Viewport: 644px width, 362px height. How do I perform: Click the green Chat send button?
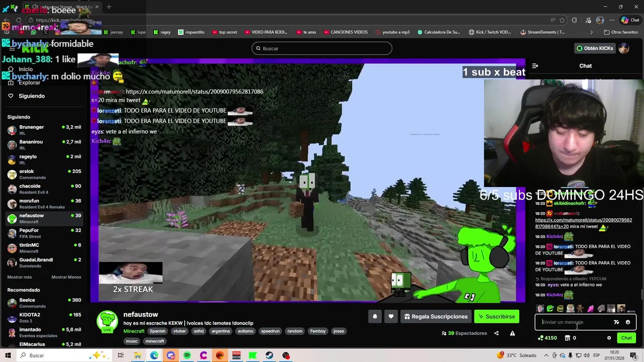[x=626, y=338]
